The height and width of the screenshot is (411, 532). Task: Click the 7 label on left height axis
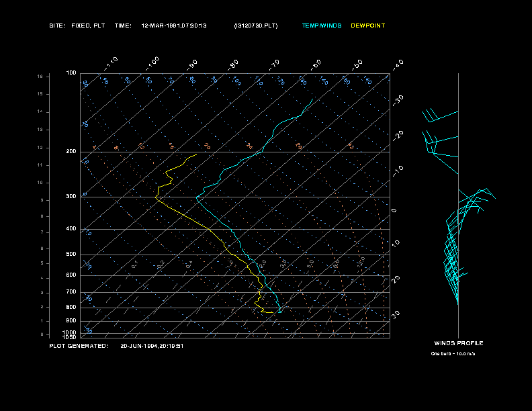coord(42,232)
